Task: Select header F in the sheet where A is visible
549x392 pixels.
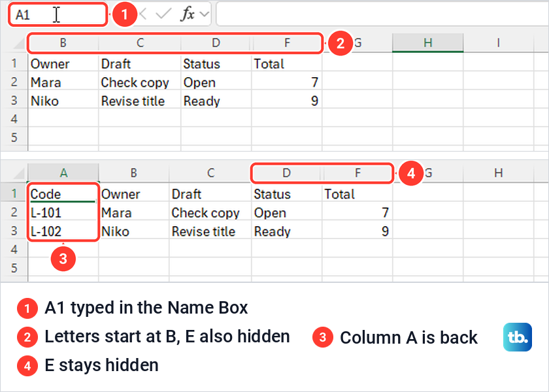Action: [x=358, y=173]
